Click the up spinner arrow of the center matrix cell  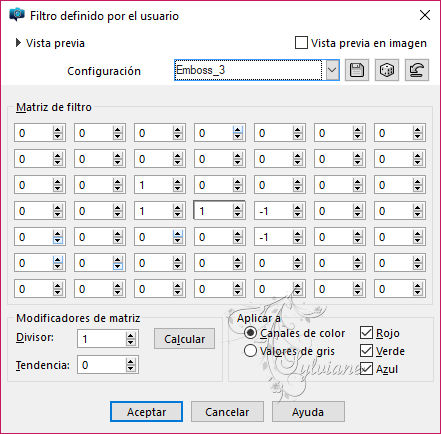pyautogui.click(x=237, y=208)
